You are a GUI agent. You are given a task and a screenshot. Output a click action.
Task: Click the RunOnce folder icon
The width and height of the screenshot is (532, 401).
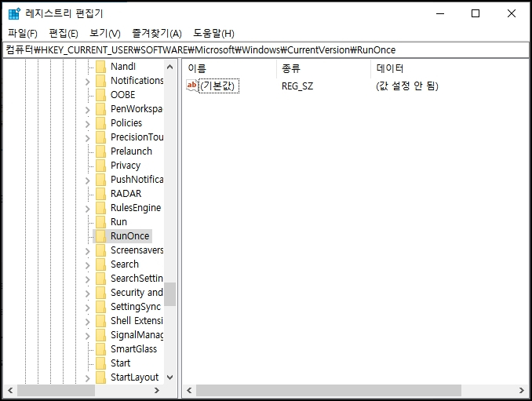tap(100, 236)
